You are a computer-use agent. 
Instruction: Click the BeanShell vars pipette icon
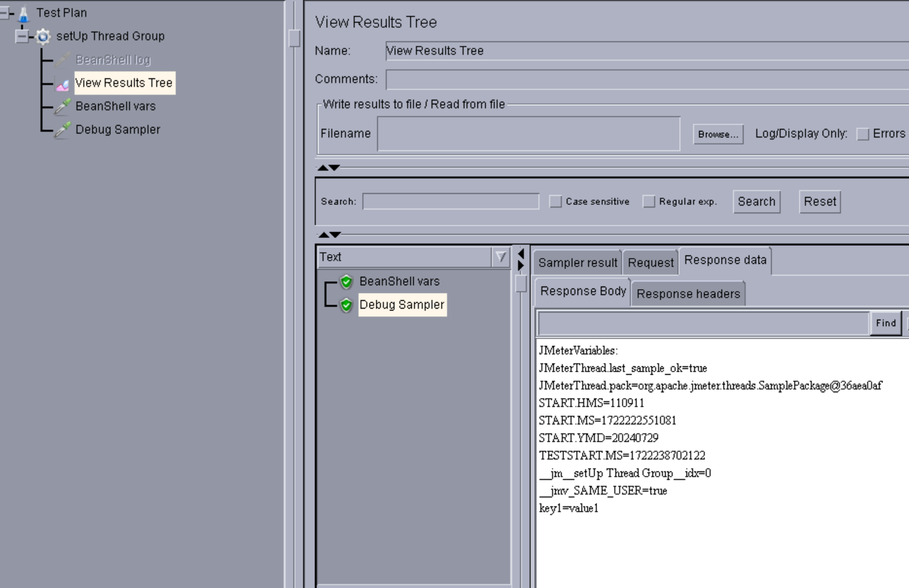tap(62, 106)
